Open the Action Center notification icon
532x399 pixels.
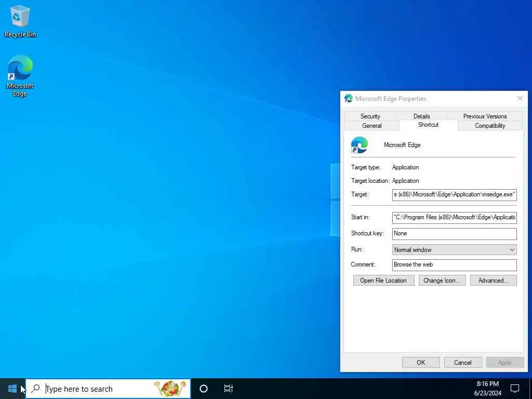point(515,389)
